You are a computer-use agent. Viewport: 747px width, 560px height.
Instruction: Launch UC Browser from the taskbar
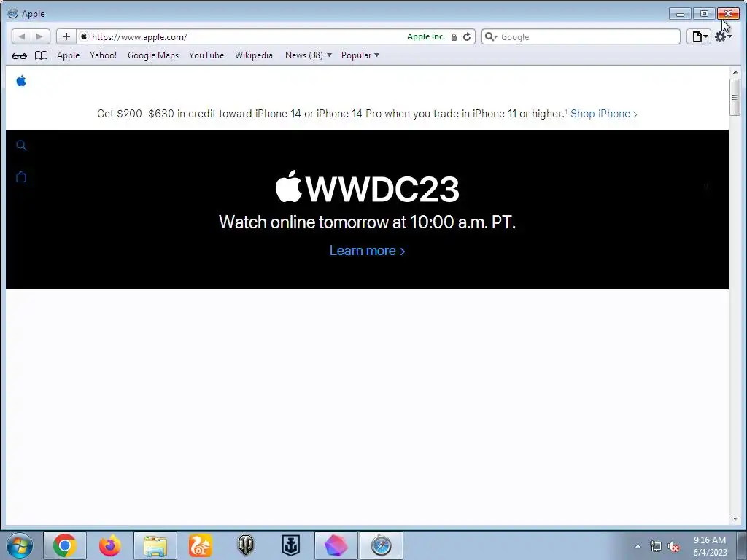(x=200, y=545)
